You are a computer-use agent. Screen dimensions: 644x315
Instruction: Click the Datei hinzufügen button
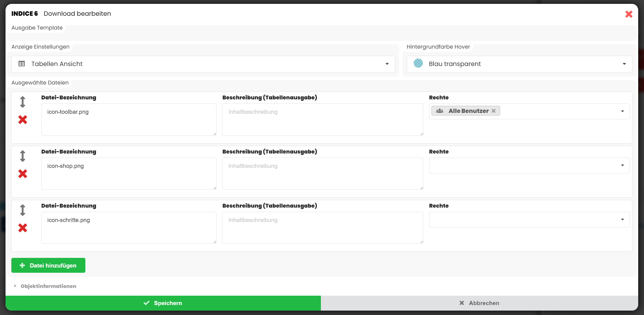48,265
